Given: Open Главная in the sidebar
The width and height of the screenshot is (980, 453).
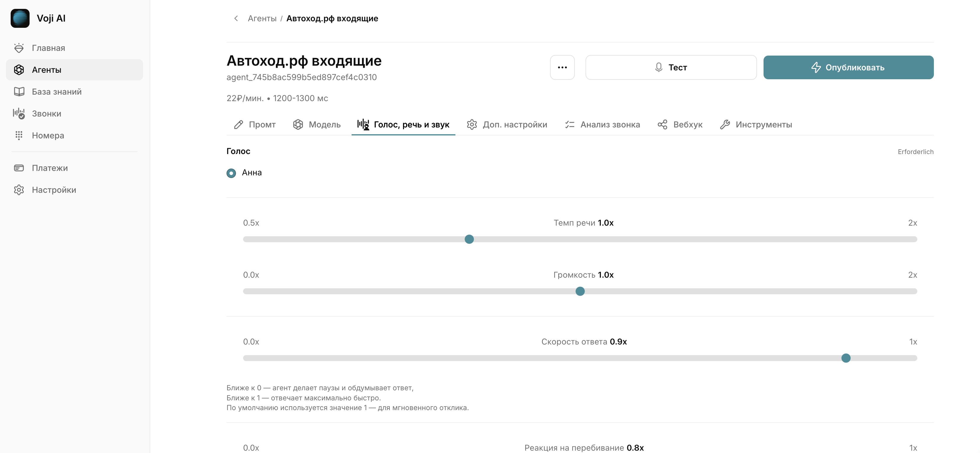Looking at the screenshot, I should 75,48.
